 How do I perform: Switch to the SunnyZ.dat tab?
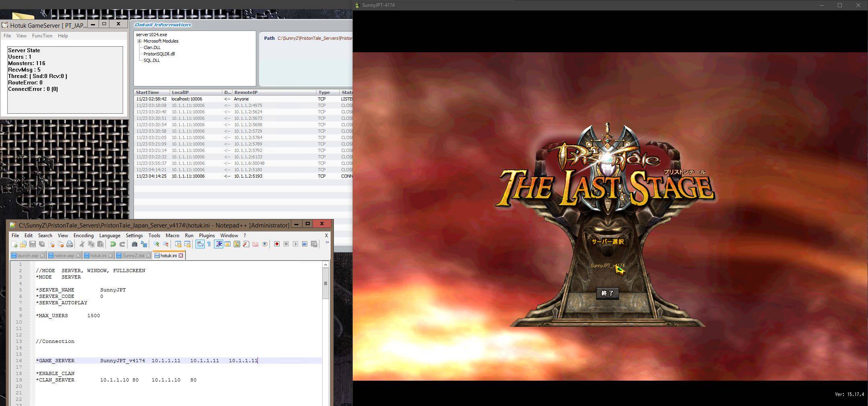point(134,256)
